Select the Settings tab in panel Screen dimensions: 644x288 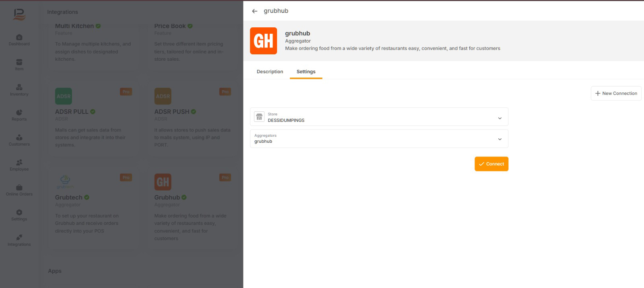[x=306, y=72]
